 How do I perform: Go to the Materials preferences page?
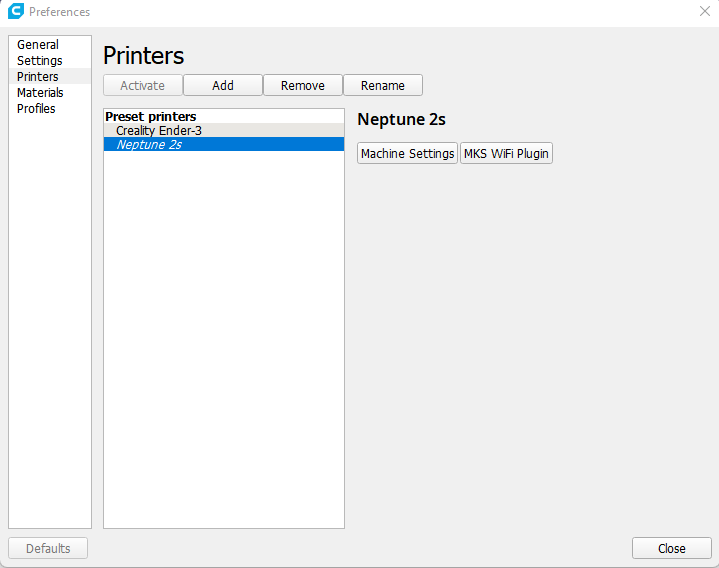pyautogui.click(x=50, y=92)
